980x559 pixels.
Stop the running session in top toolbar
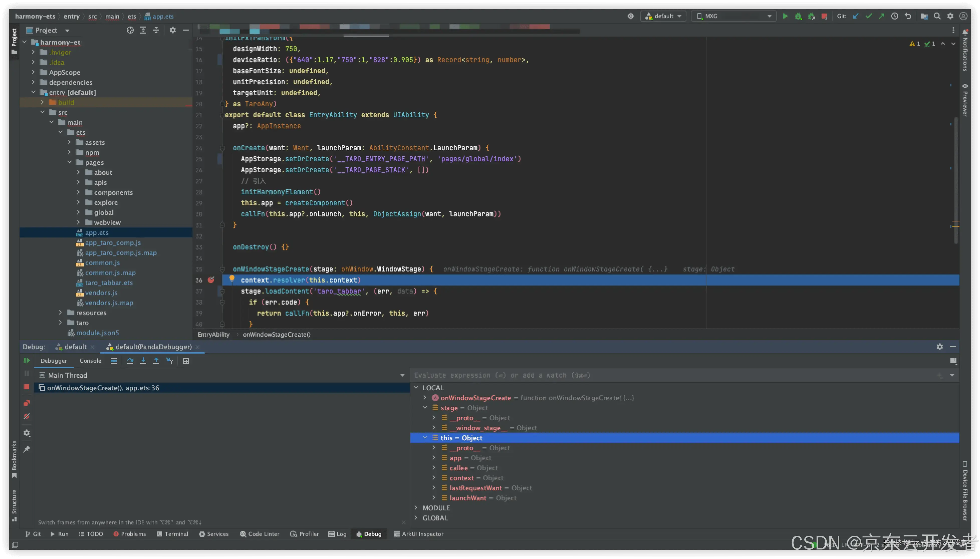click(824, 16)
